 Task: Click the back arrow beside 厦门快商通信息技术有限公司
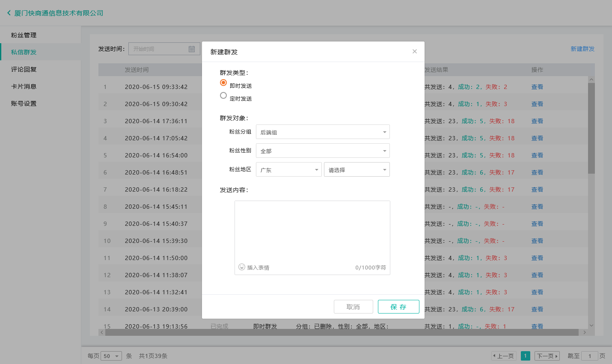(9, 13)
